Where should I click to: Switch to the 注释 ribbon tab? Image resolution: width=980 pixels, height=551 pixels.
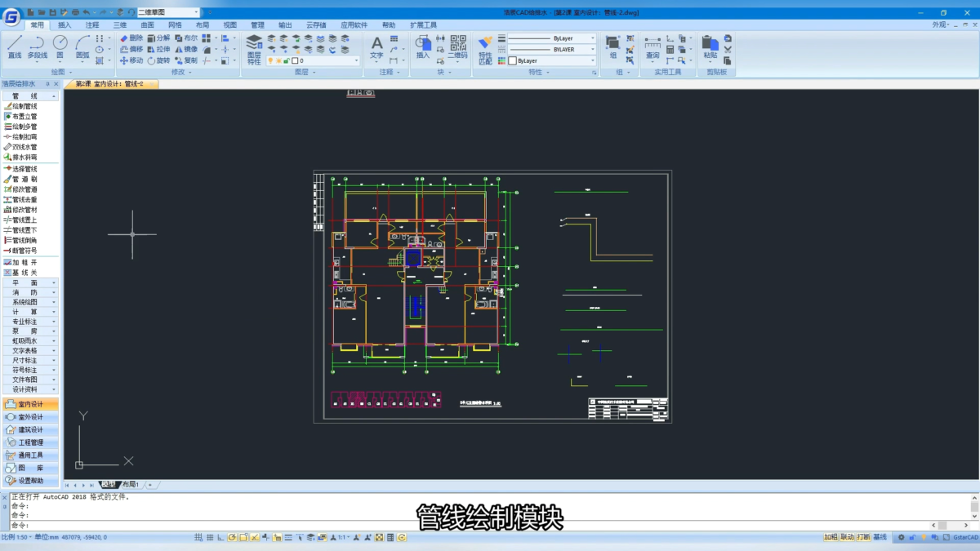coord(92,25)
